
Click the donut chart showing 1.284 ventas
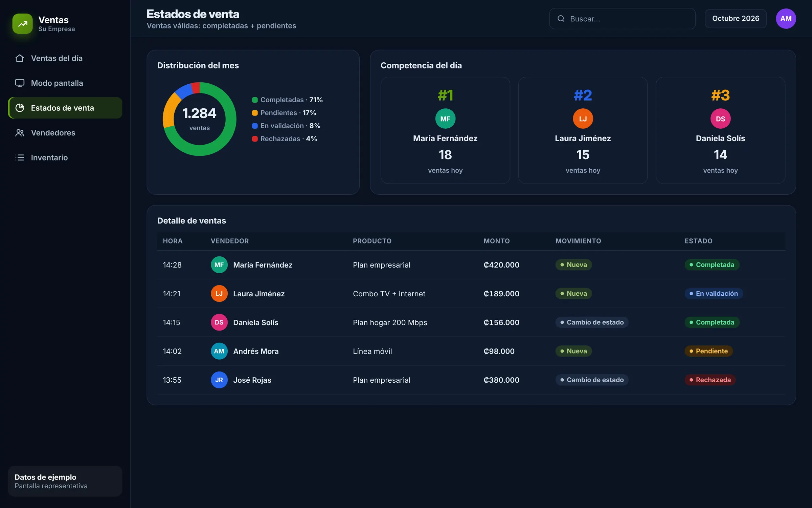[200, 119]
